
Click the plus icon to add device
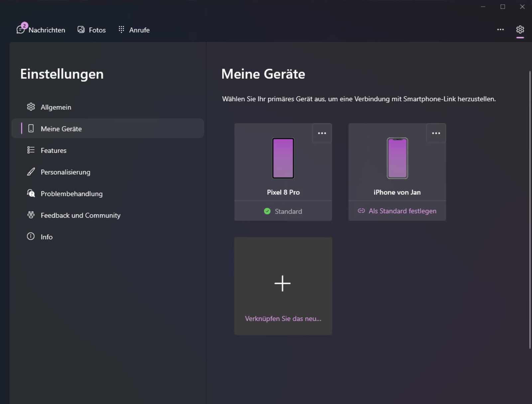[x=283, y=283]
